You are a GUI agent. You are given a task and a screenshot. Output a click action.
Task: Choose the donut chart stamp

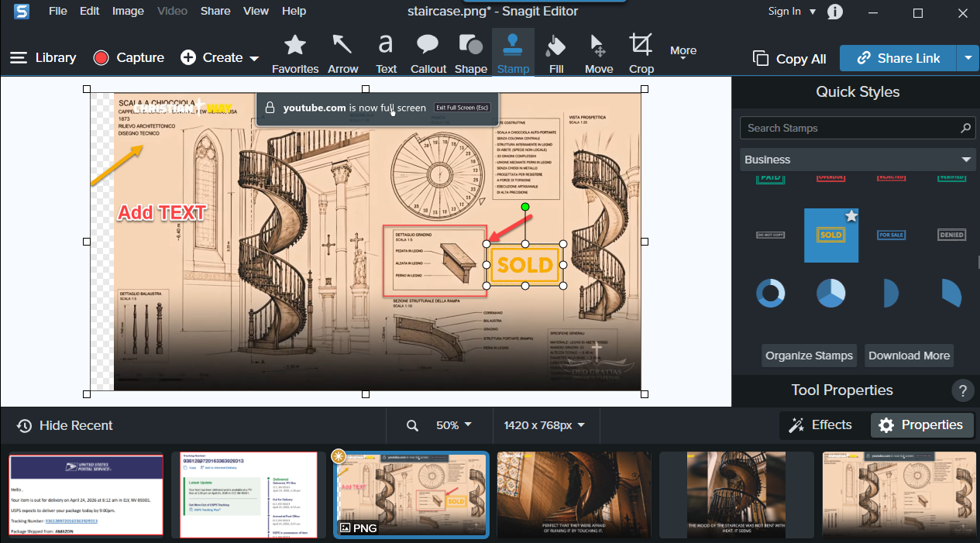[x=771, y=294]
